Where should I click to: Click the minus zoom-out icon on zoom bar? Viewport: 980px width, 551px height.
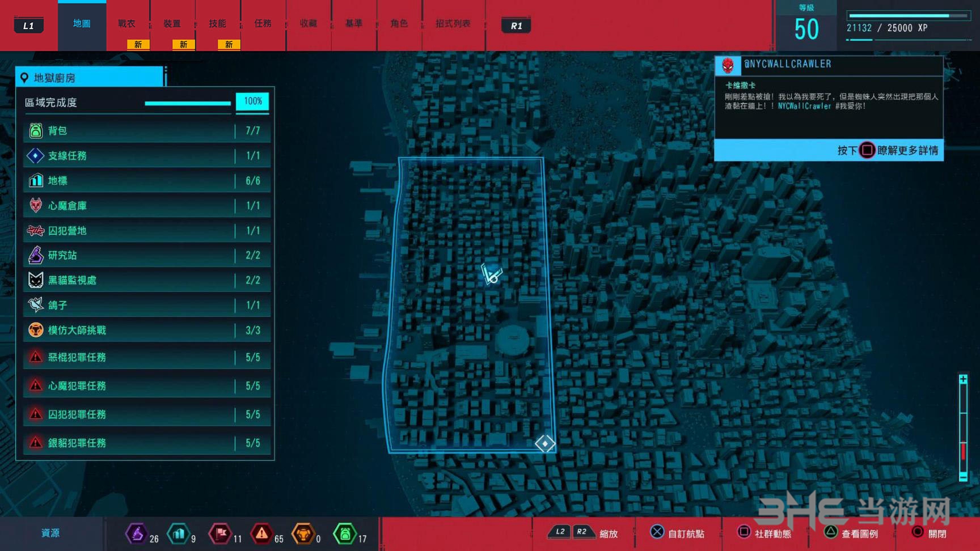963,477
